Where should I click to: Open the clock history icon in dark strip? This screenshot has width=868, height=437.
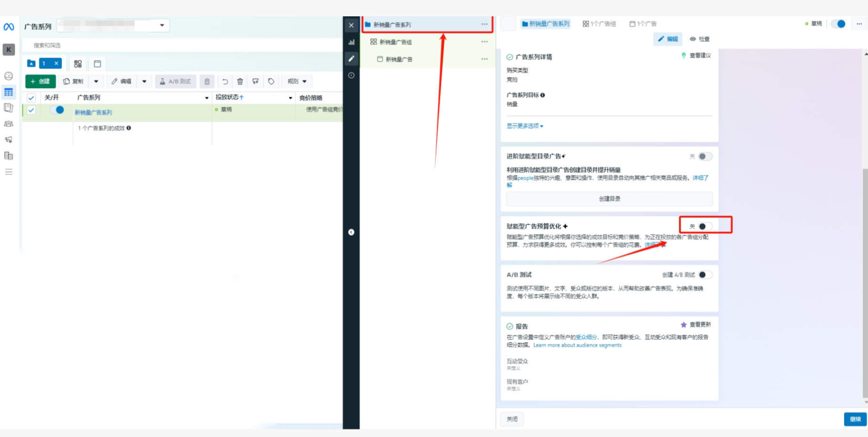[x=351, y=75]
